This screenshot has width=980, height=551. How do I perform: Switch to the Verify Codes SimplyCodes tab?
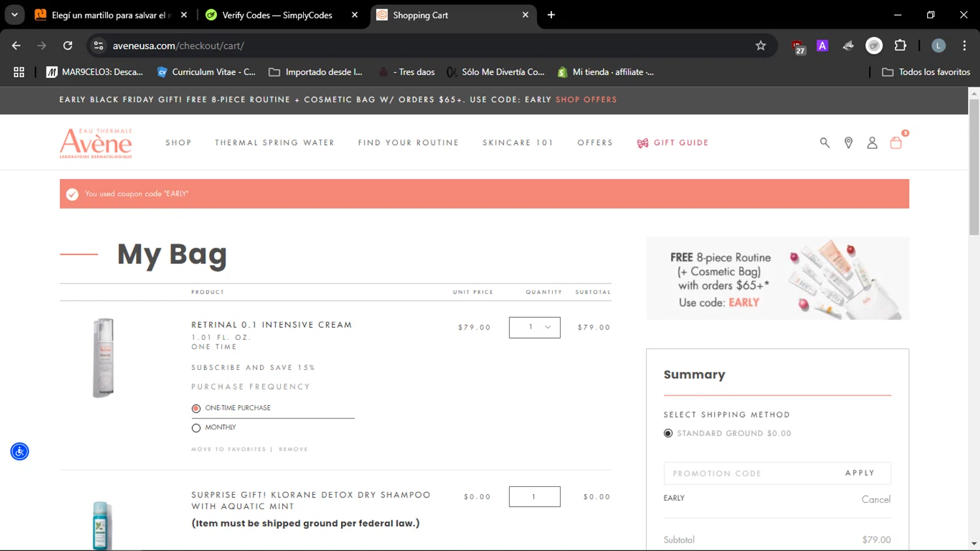click(x=278, y=14)
